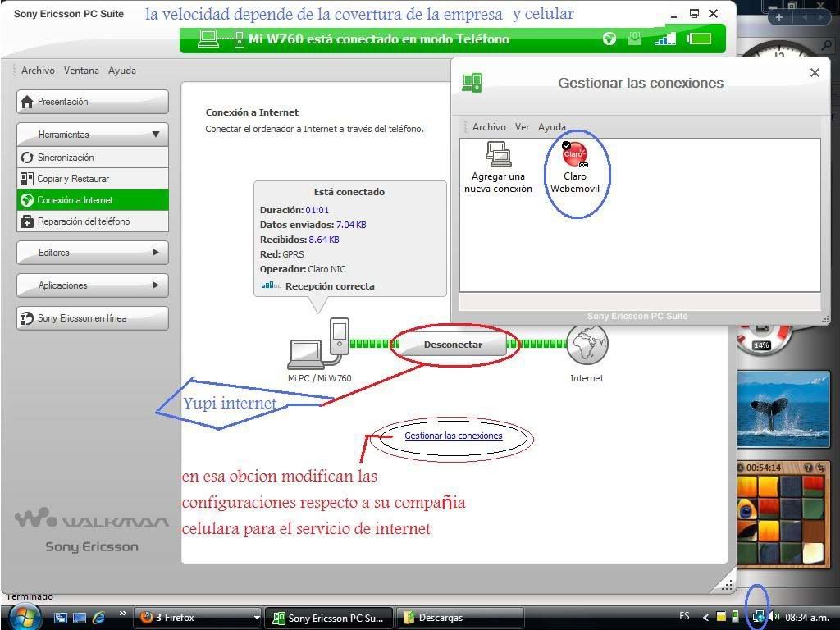Click the Reparación del teléfono kit icon
This screenshot has height=630, width=840.
point(27,221)
